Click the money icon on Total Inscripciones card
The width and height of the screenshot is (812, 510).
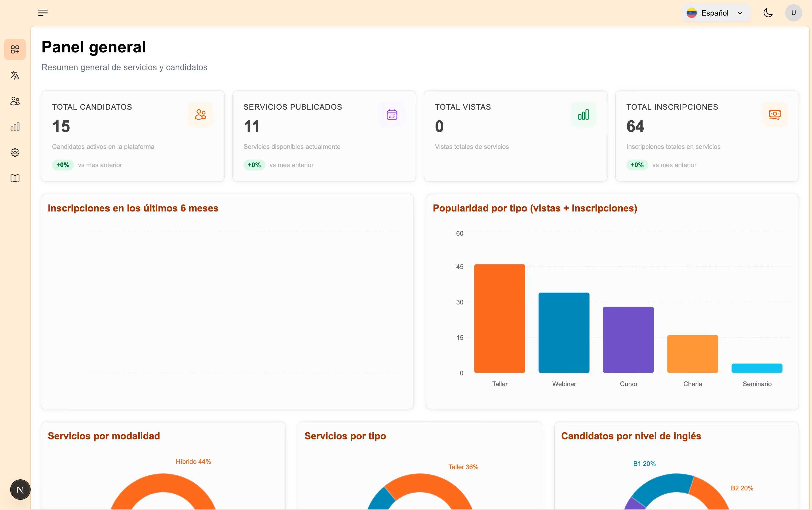pyautogui.click(x=775, y=114)
